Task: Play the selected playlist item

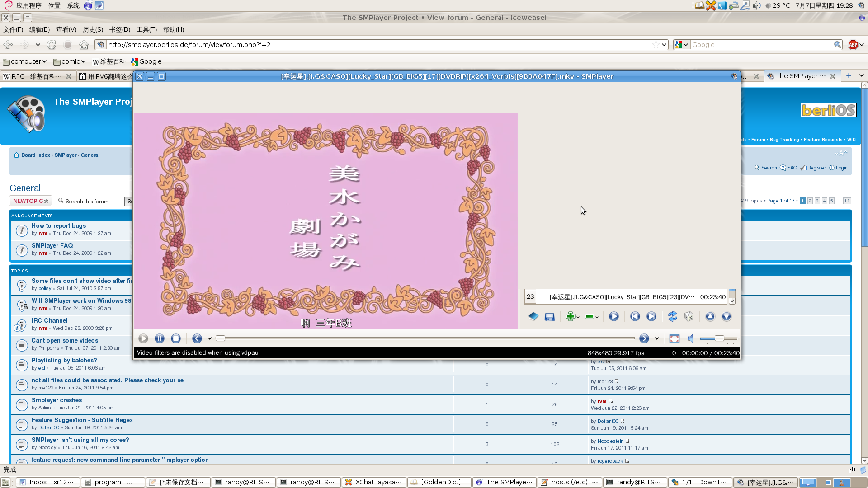Action: (x=613, y=316)
